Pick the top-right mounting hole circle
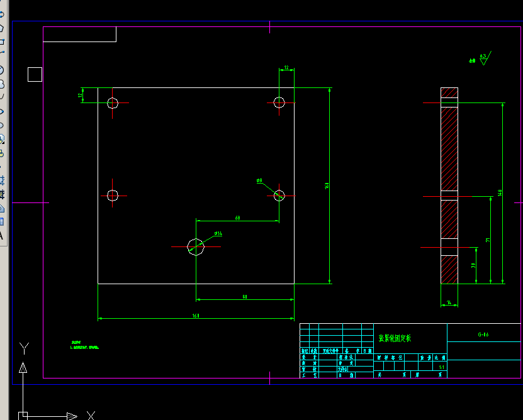 pyautogui.click(x=279, y=102)
